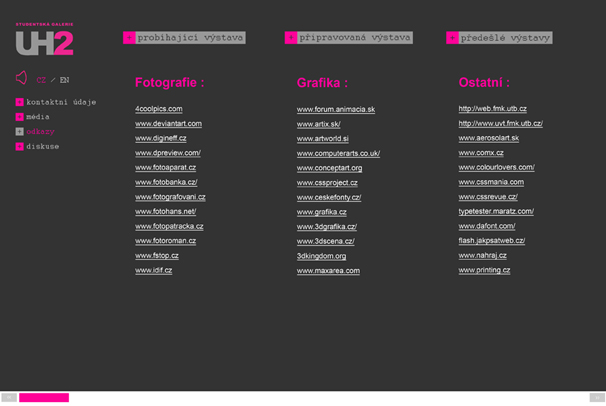Click plus icon beside kontaktní údaje
This screenshot has width=606, height=406.
pos(19,102)
